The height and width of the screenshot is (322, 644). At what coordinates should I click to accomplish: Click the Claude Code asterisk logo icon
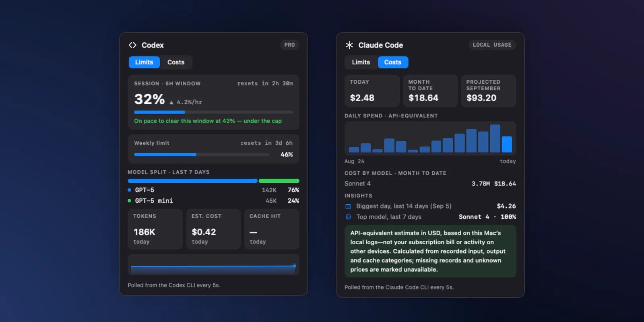tap(349, 45)
